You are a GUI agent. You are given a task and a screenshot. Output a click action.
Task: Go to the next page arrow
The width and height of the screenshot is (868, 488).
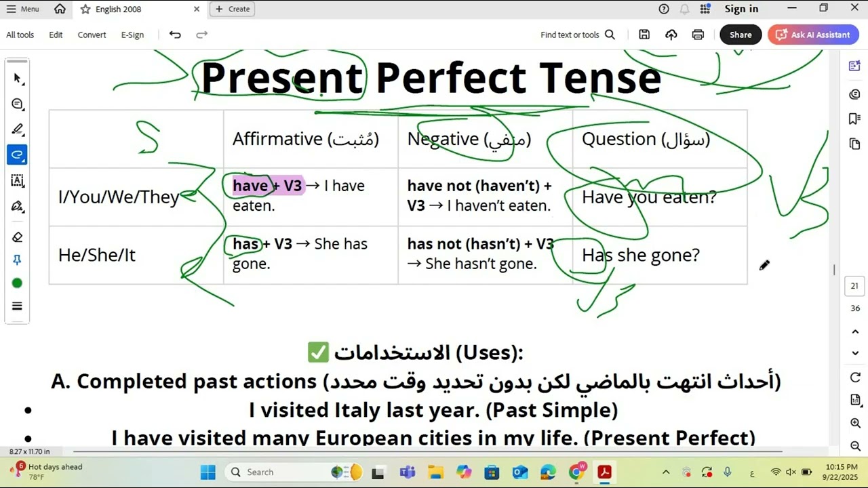(855, 353)
